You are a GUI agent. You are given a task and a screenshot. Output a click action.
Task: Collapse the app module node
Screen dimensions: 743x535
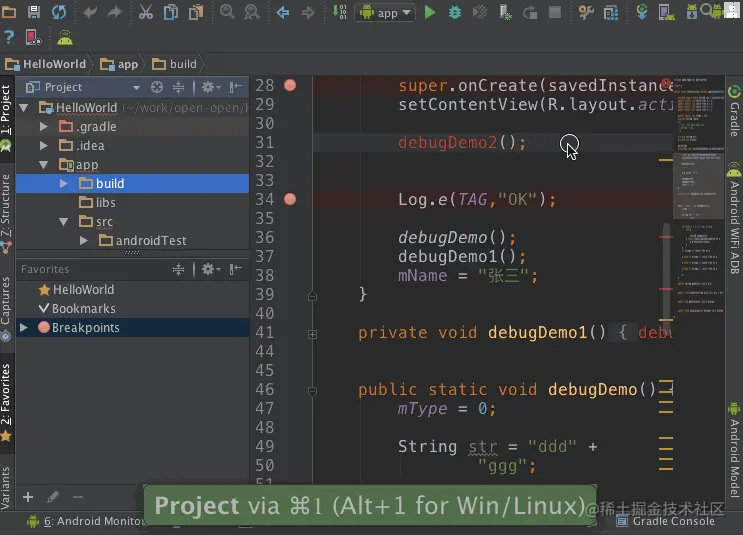pyautogui.click(x=44, y=165)
